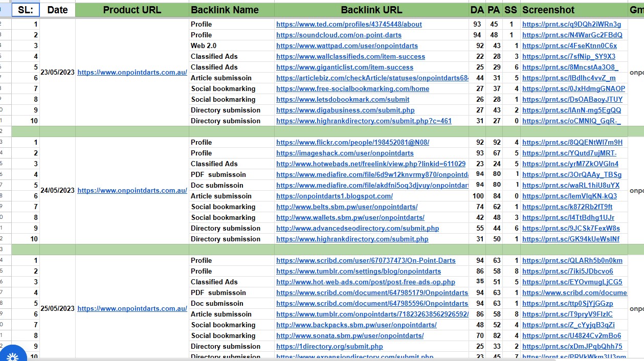Select the 25/05/2023 date cell
644x361 pixels.
[x=57, y=308]
